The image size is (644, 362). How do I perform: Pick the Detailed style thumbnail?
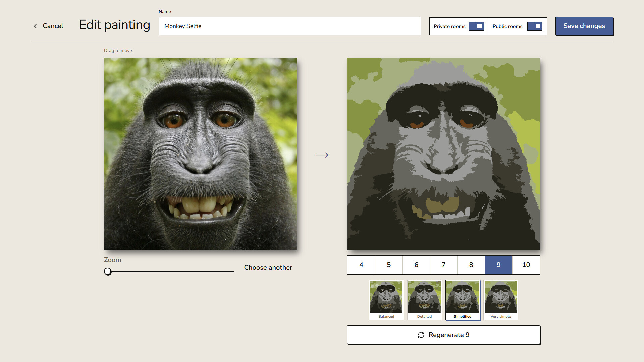click(x=424, y=300)
